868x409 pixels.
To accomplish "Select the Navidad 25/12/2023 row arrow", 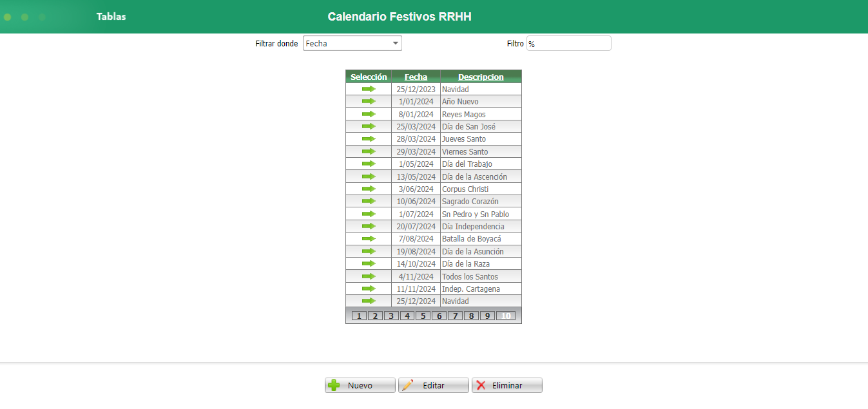I will click(x=369, y=89).
